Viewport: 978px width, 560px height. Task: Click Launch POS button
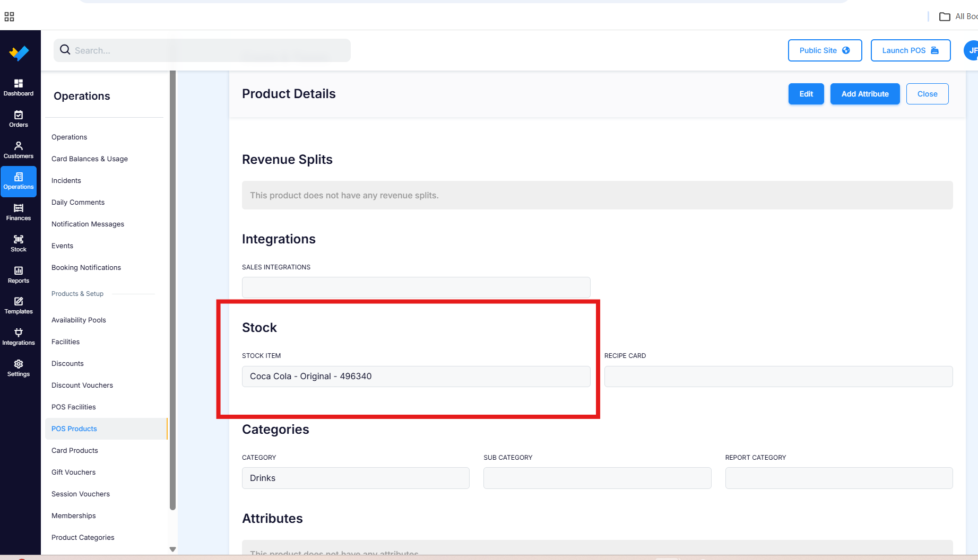coord(910,50)
